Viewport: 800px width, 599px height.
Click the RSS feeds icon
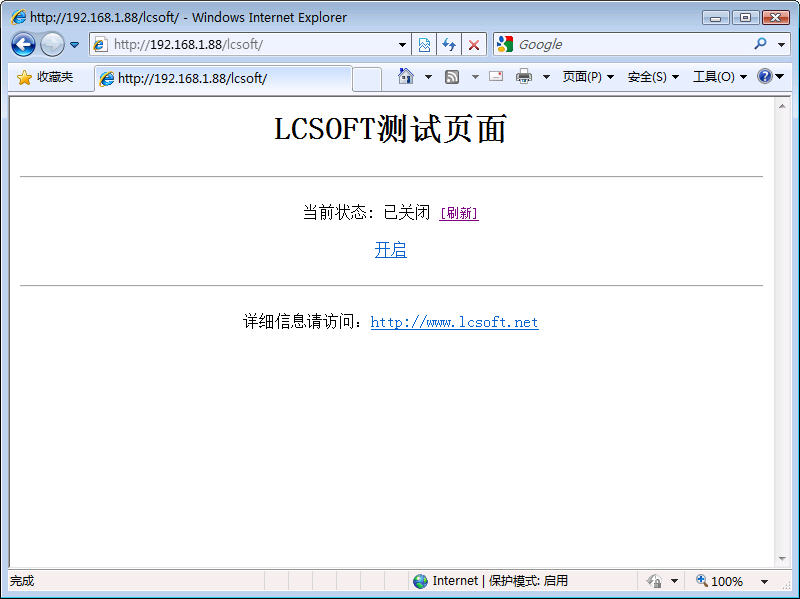click(452, 77)
